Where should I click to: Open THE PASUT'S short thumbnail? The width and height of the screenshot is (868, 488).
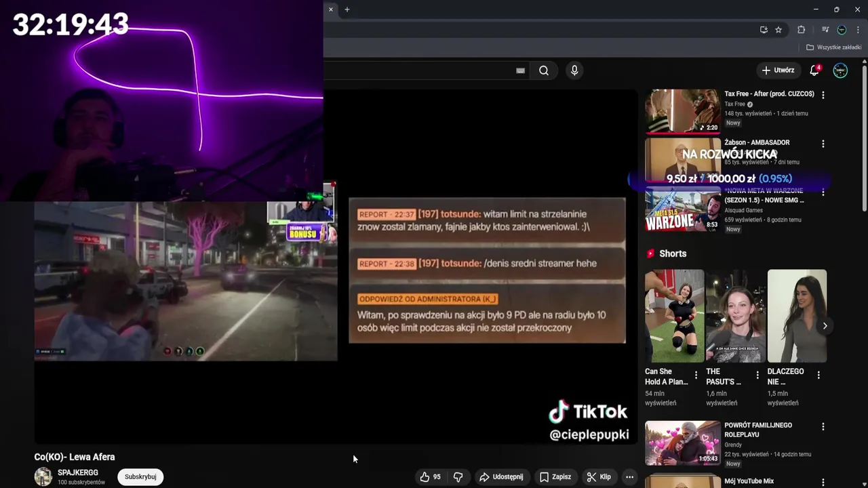coord(736,316)
